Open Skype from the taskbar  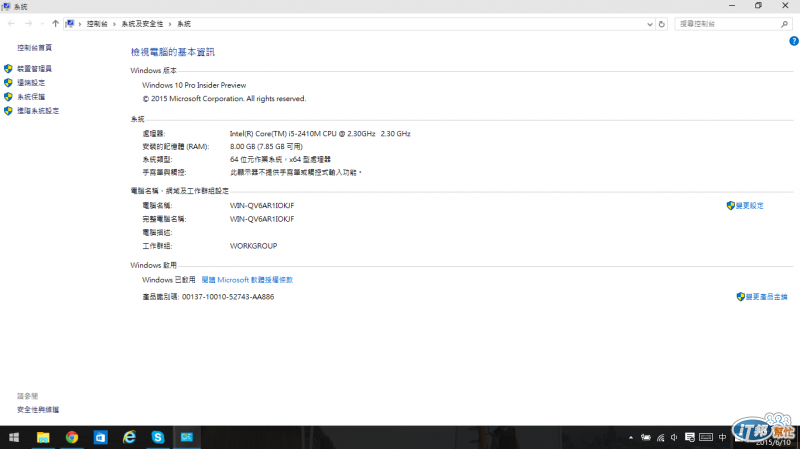click(158, 437)
